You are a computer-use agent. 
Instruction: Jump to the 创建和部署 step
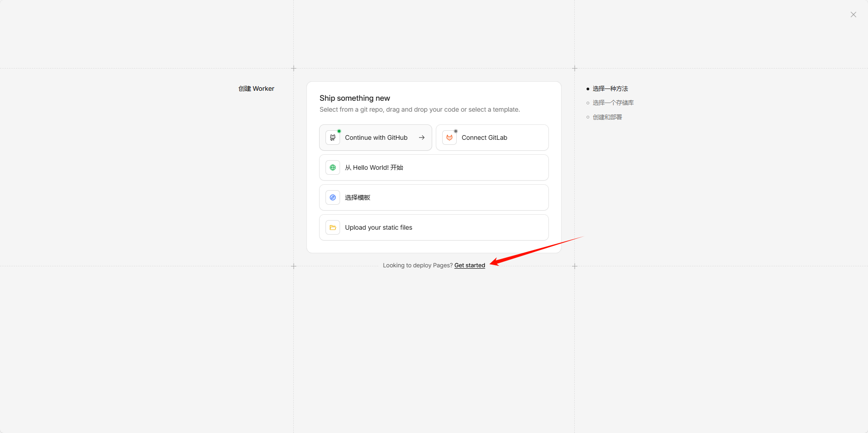(607, 117)
